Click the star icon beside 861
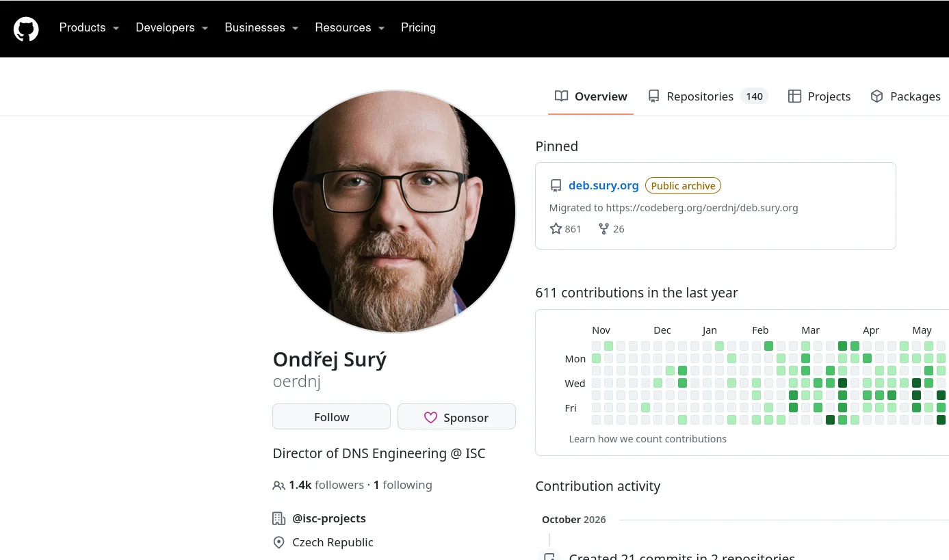This screenshot has width=949, height=560. coord(556,228)
